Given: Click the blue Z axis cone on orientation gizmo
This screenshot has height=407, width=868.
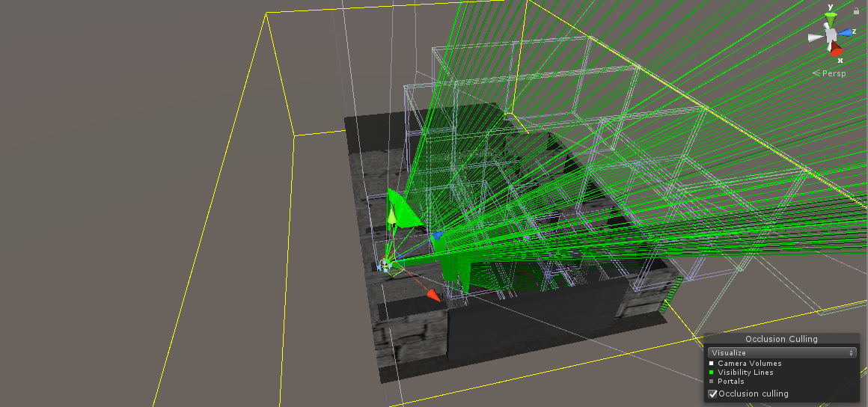Looking at the screenshot, I should (844, 33).
